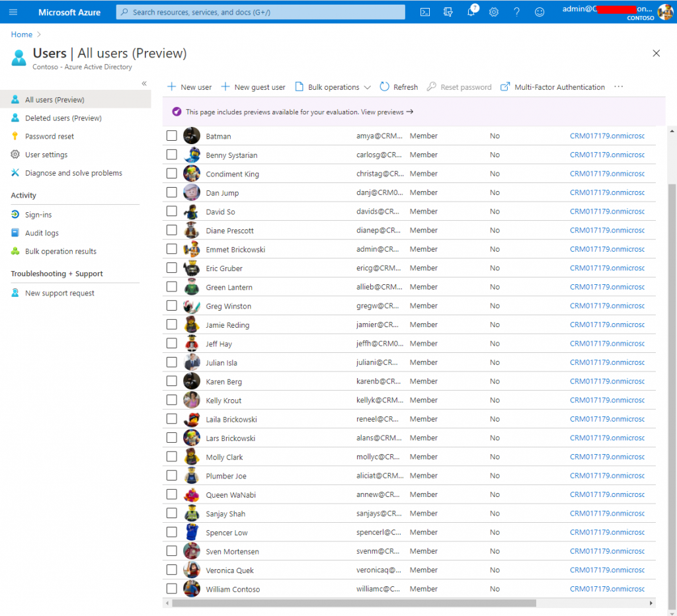
Task: Click the feedback smiley icon
Action: 539,12
